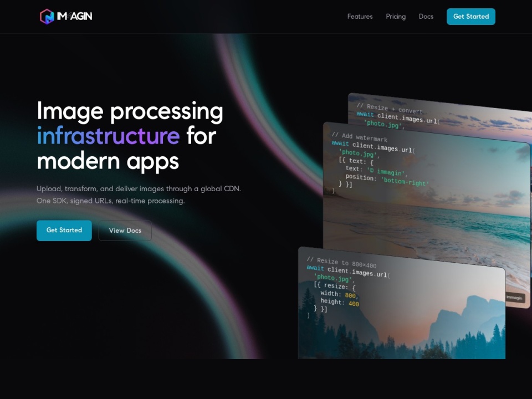The image size is (532, 399).
Task: Click the '// Add watermark' comment
Action: [359, 137]
